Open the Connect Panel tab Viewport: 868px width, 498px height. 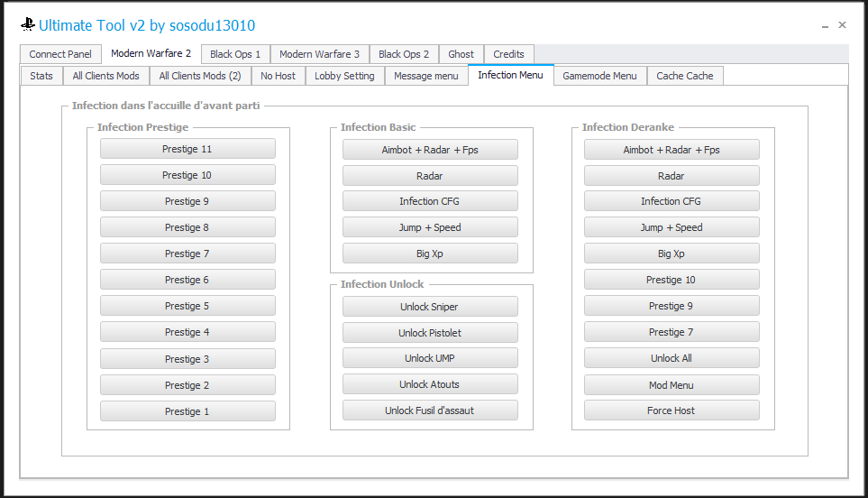pos(60,54)
